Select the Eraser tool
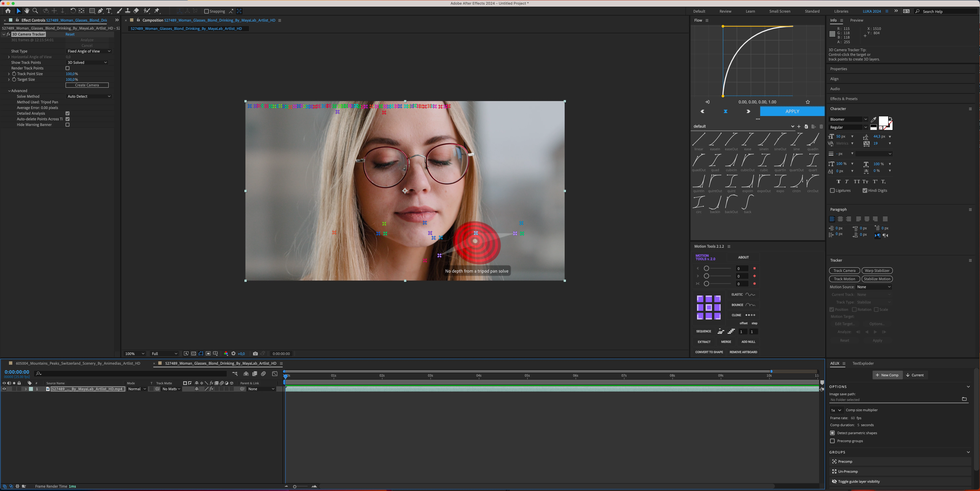 pyautogui.click(x=136, y=11)
